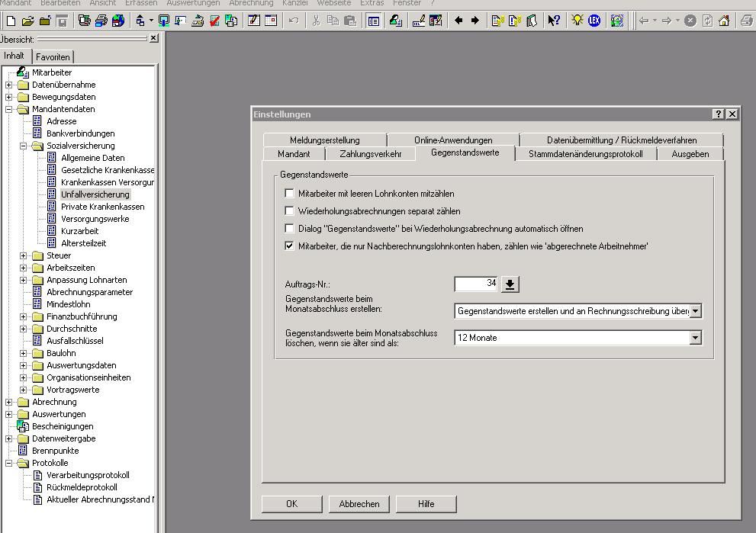The width and height of the screenshot is (756, 533).
Task: Click the gray browser refresh icon
Action: pos(707,21)
